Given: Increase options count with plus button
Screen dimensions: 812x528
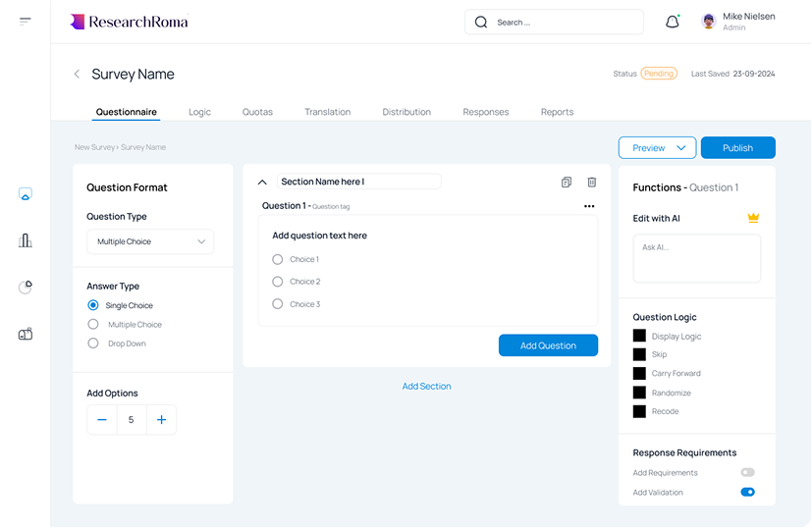Looking at the screenshot, I should point(162,419).
